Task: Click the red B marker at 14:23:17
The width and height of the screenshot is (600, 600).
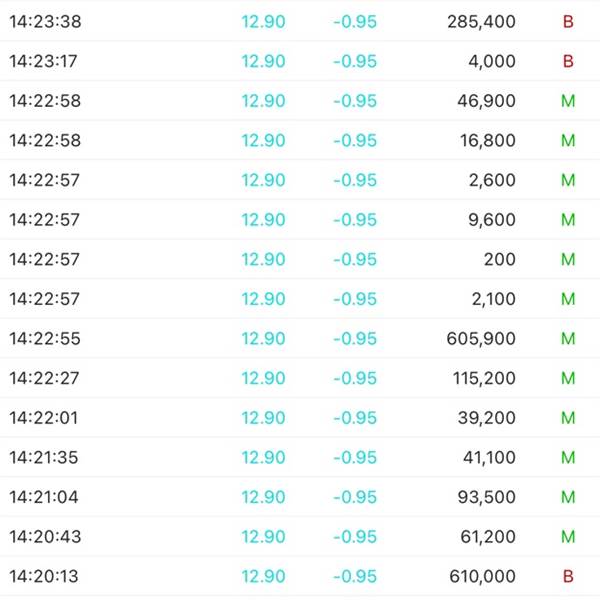Action: coord(568,61)
